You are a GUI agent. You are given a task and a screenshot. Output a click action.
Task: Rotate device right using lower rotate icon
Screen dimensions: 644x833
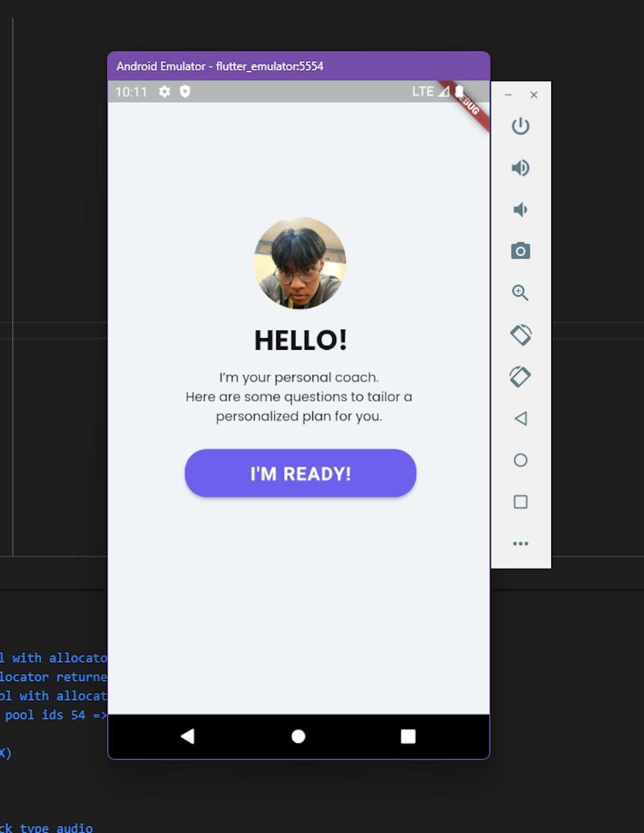coord(520,377)
